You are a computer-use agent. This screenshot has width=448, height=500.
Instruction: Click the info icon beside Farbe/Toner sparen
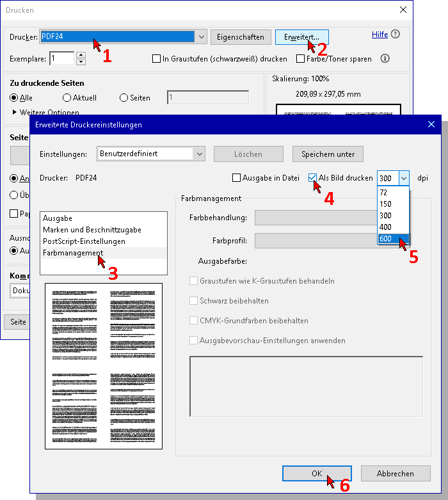(x=385, y=59)
